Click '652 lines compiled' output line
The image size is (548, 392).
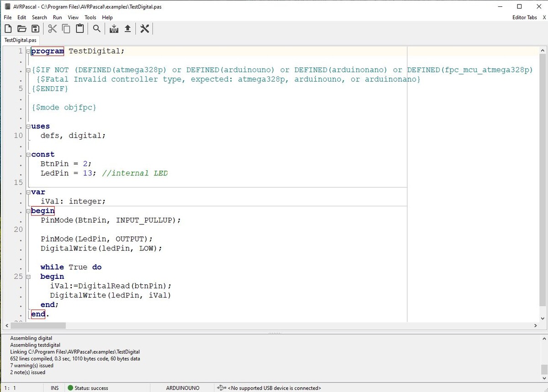point(75,359)
